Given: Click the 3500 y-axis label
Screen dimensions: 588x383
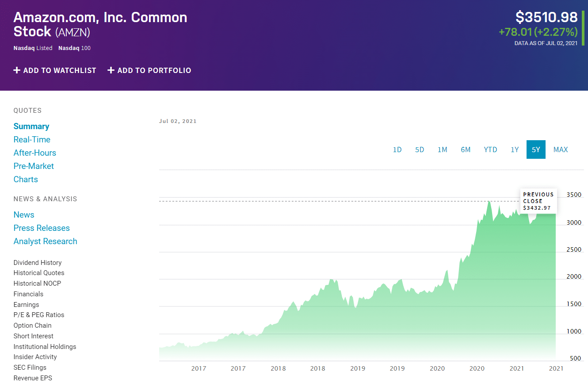Looking at the screenshot, I should pos(574,195).
